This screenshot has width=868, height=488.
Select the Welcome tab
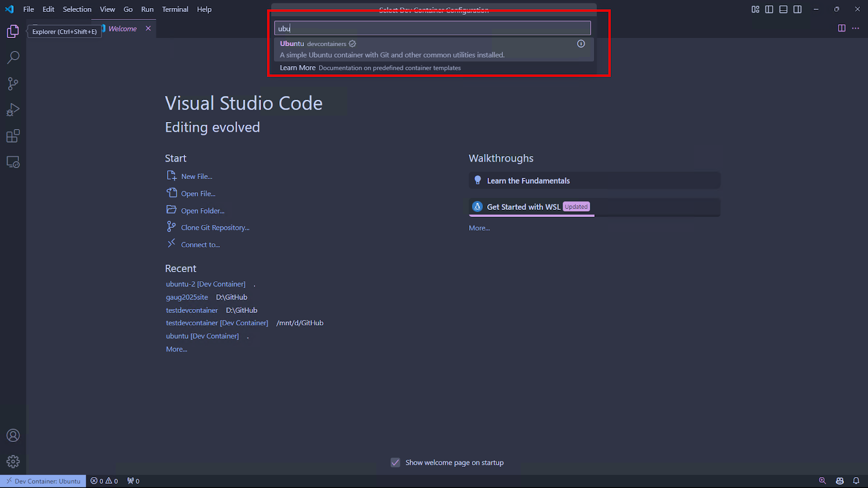(x=123, y=29)
